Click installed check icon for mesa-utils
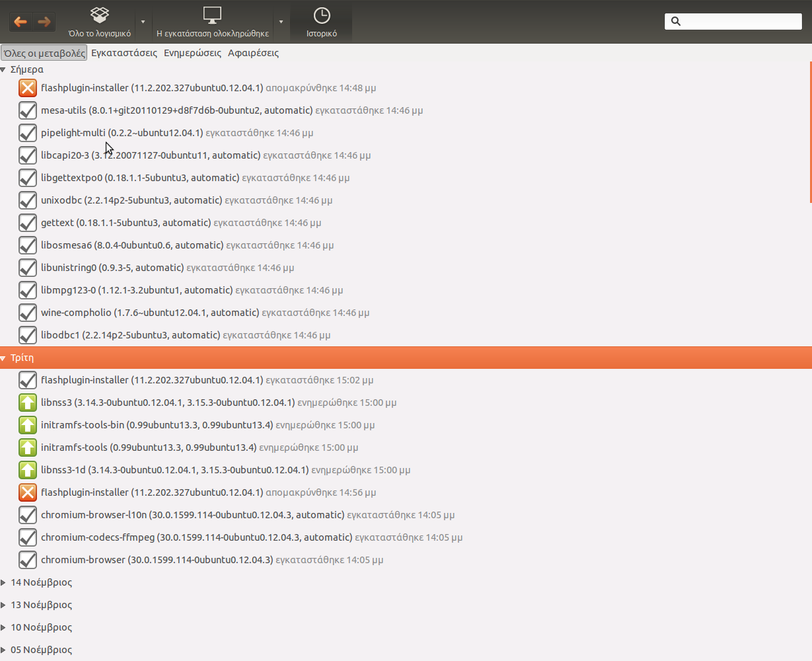812x661 pixels. pyautogui.click(x=27, y=110)
